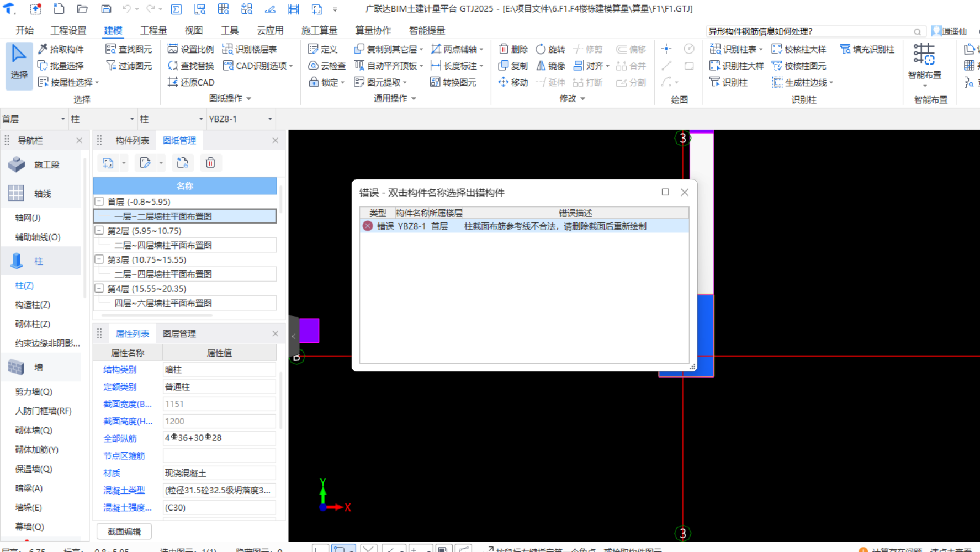
Task: Expand the 识别柱表 dropdown
Action: tap(761, 50)
